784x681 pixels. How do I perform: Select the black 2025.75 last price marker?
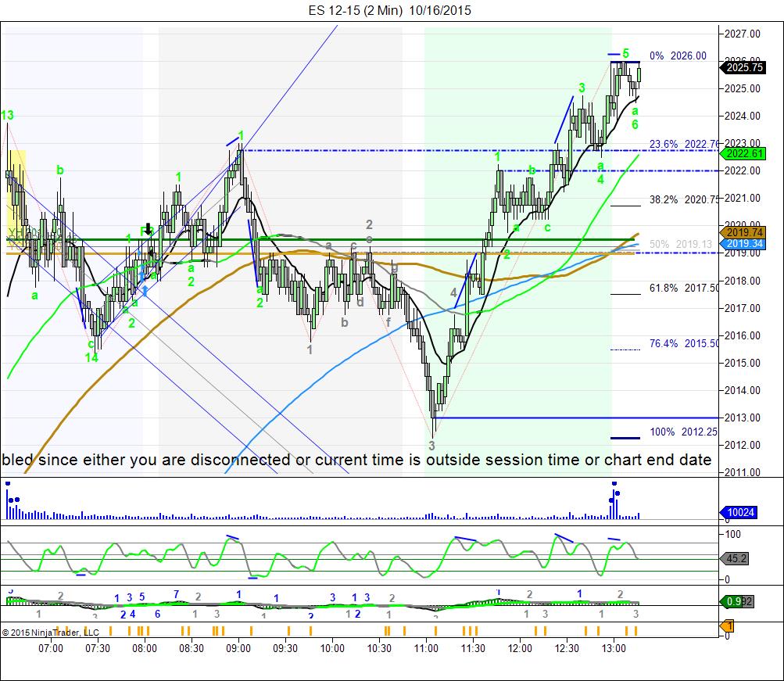point(743,67)
